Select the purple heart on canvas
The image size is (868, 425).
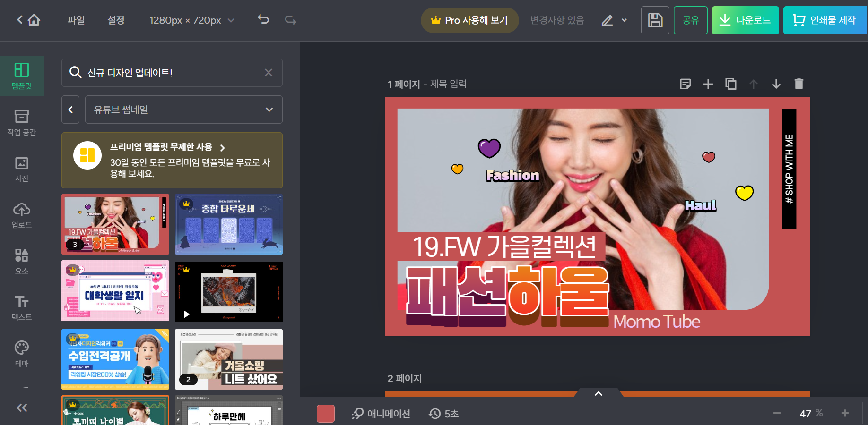[x=489, y=148]
